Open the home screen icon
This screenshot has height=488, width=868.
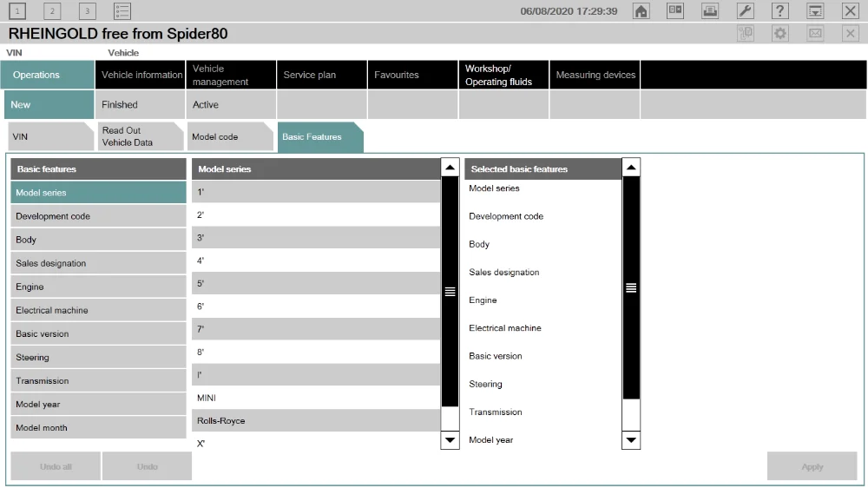click(x=641, y=11)
